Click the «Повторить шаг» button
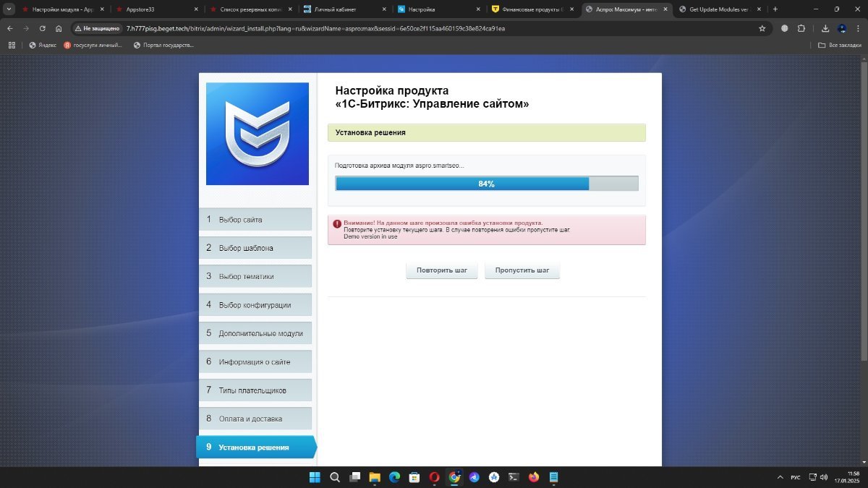 pos(442,270)
